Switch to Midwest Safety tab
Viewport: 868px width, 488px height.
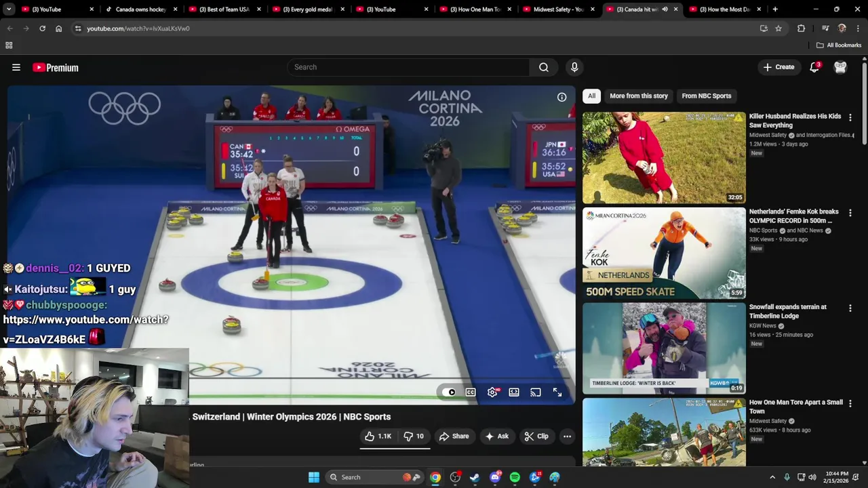pos(559,9)
